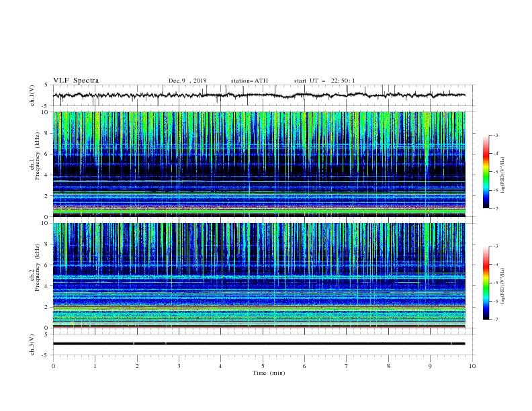Viewport: 532px width, 411px height.
Task: Click the ch.2 colorbar 'log(PSD)(V²/Hz)' label
Action: coord(502,286)
